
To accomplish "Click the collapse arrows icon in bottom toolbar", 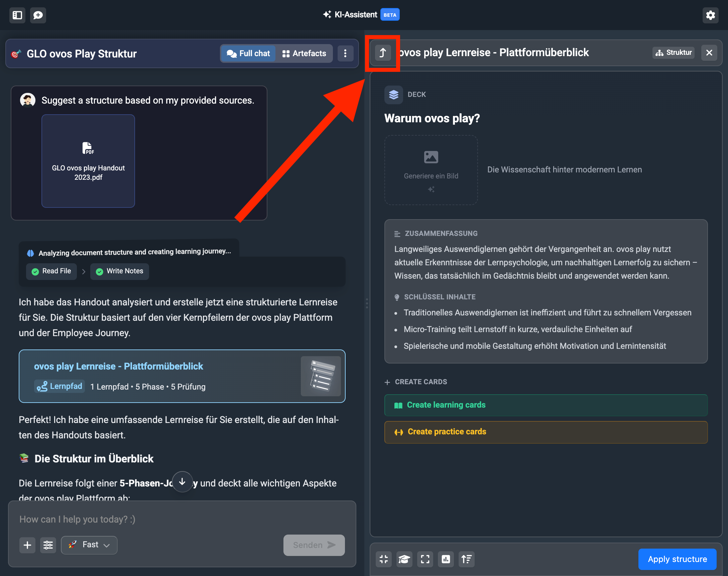I will pos(384,559).
